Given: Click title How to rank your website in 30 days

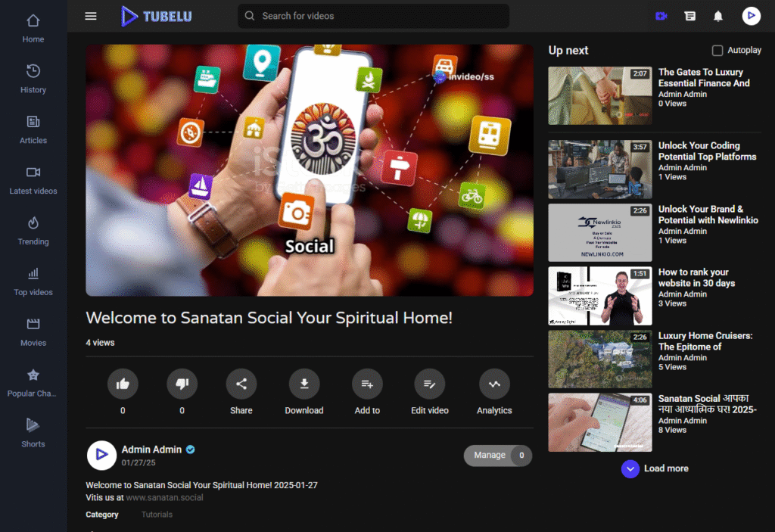Looking at the screenshot, I should pyautogui.click(x=696, y=278).
